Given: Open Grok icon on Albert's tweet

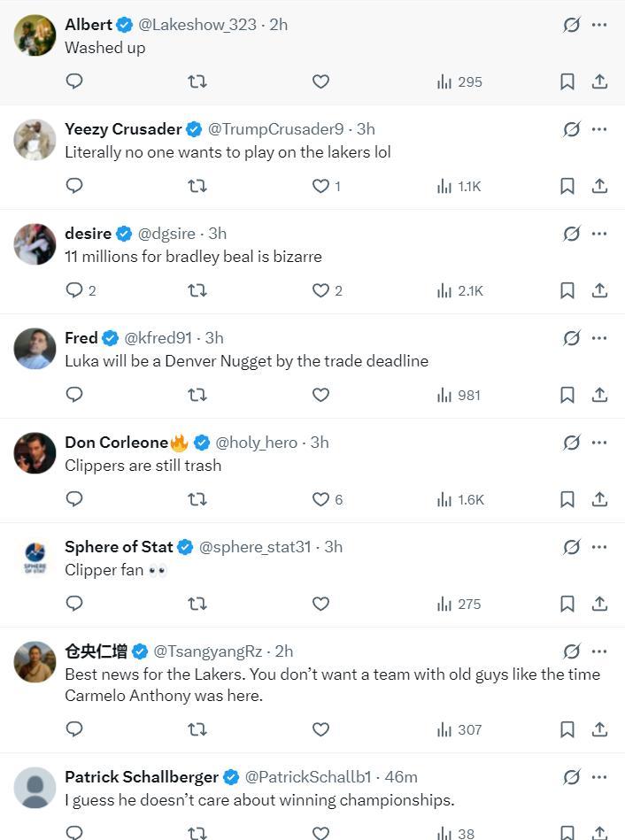Looking at the screenshot, I should click(572, 25).
